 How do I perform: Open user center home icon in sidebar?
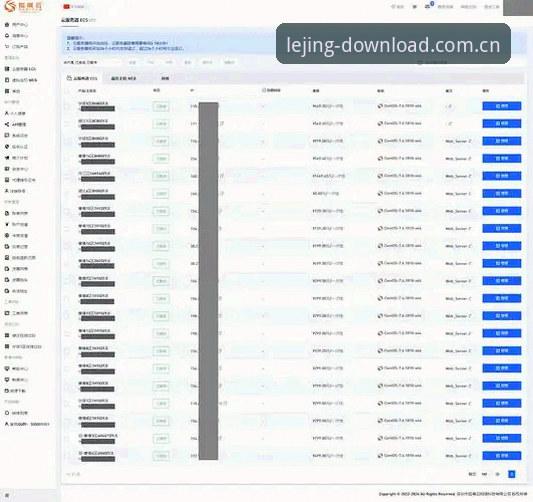pyautogui.click(x=7, y=24)
